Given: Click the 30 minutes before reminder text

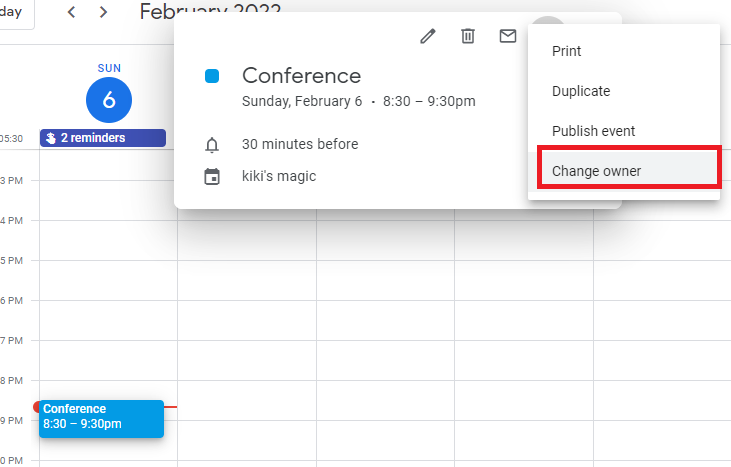Looking at the screenshot, I should pos(300,144).
